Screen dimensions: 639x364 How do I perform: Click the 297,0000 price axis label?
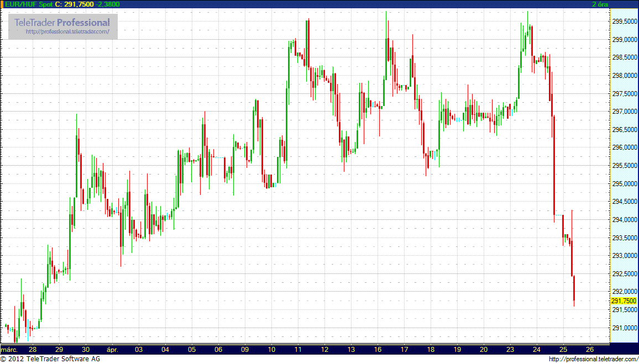tap(625, 112)
